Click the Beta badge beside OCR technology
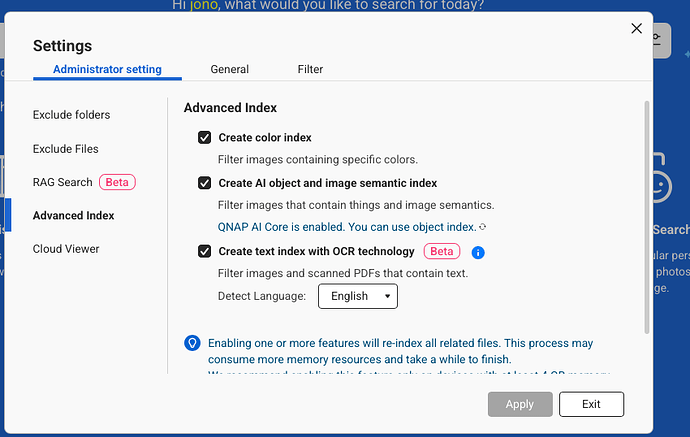690x437 pixels. [x=442, y=251]
